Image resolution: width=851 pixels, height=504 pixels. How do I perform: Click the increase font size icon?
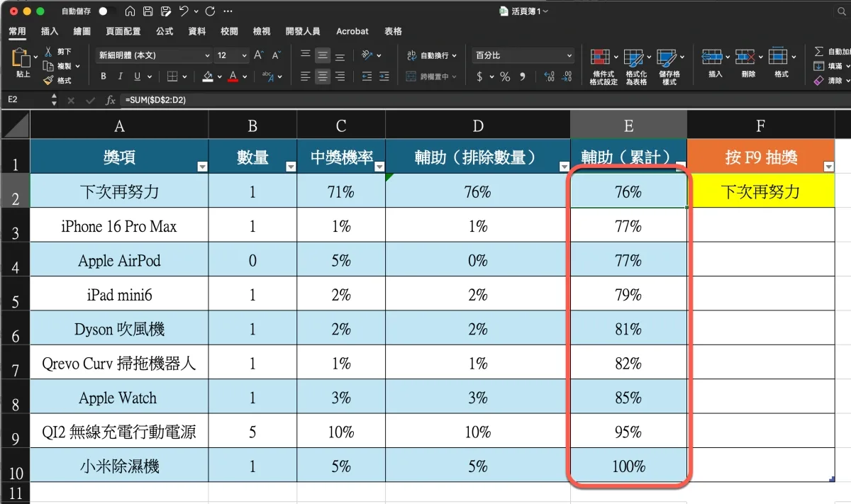pyautogui.click(x=259, y=55)
